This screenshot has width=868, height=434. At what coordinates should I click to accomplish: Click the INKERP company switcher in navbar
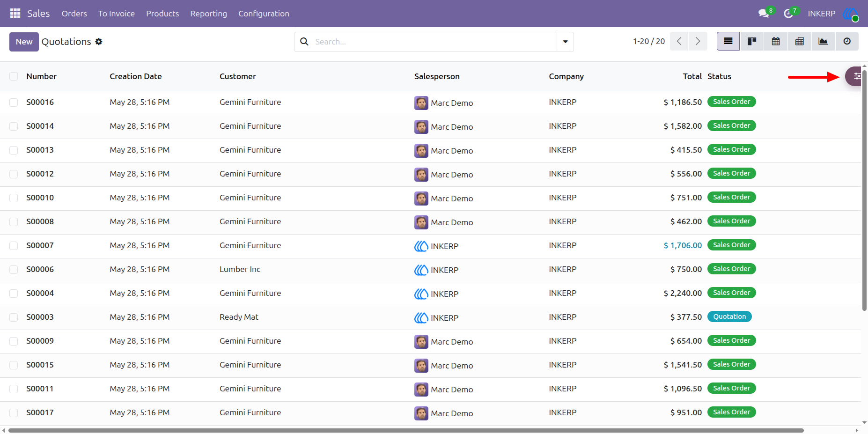pyautogui.click(x=821, y=14)
